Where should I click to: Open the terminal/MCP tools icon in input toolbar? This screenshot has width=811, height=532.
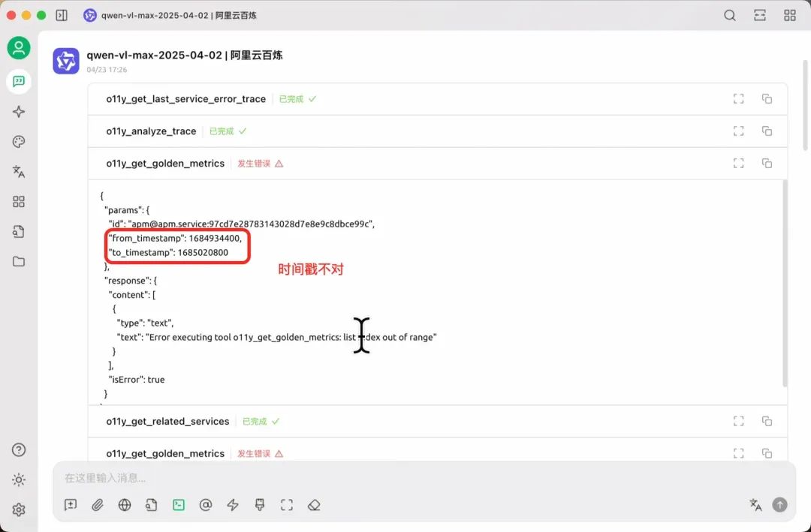point(178,505)
